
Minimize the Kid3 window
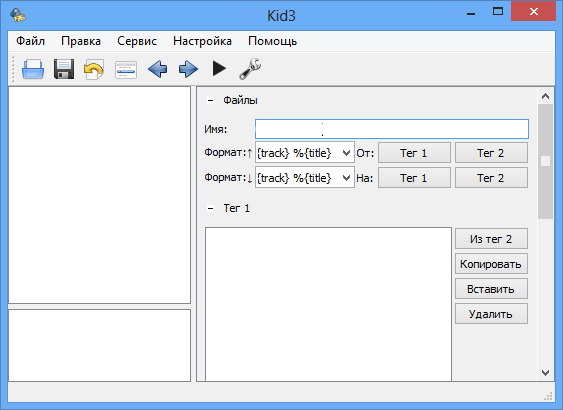(471, 13)
